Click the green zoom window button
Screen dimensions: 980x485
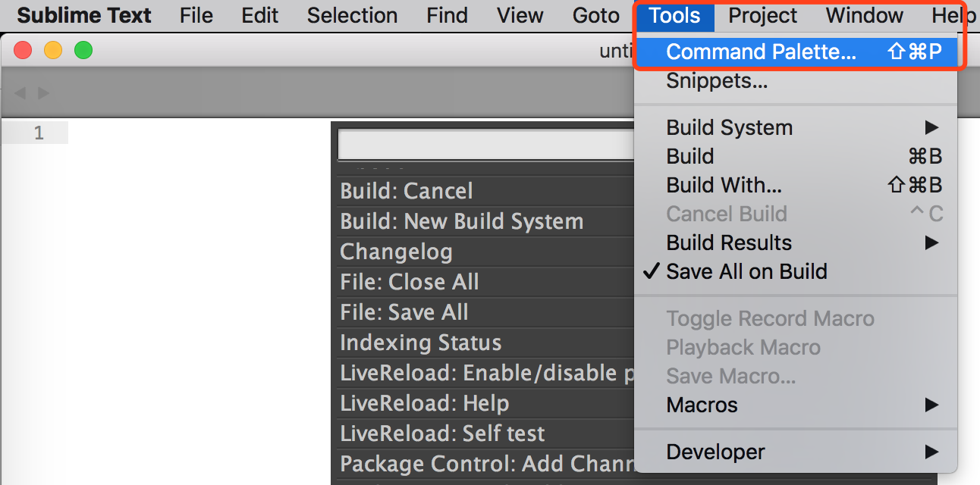coord(83,51)
